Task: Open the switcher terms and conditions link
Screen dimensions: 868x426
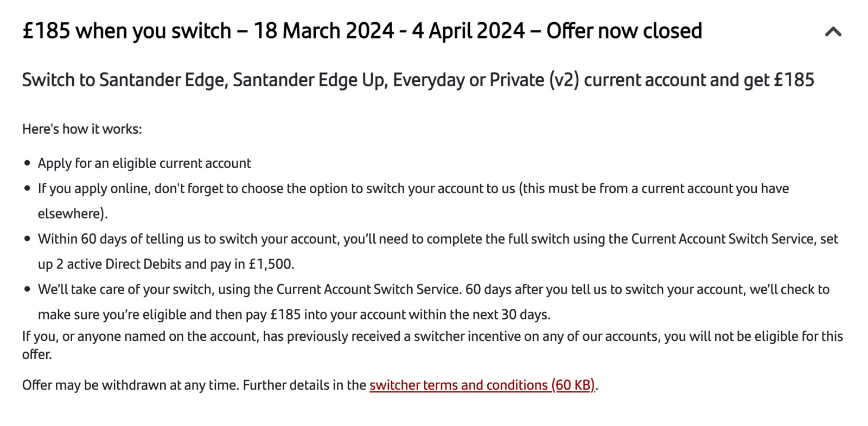Action: (x=482, y=385)
